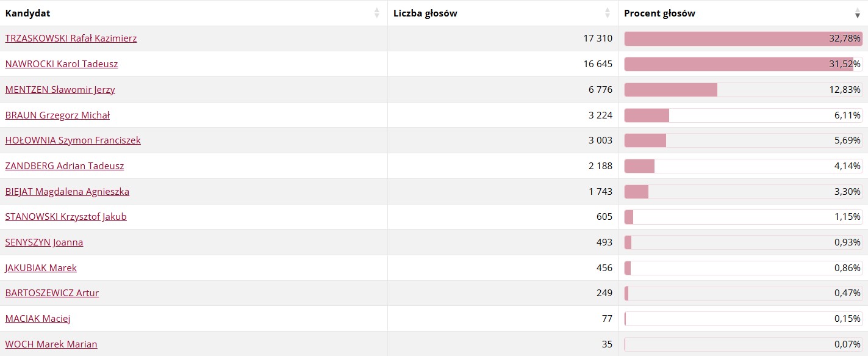
Task: Sort by the Kandydat column sort arrows
Action: tap(377, 13)
